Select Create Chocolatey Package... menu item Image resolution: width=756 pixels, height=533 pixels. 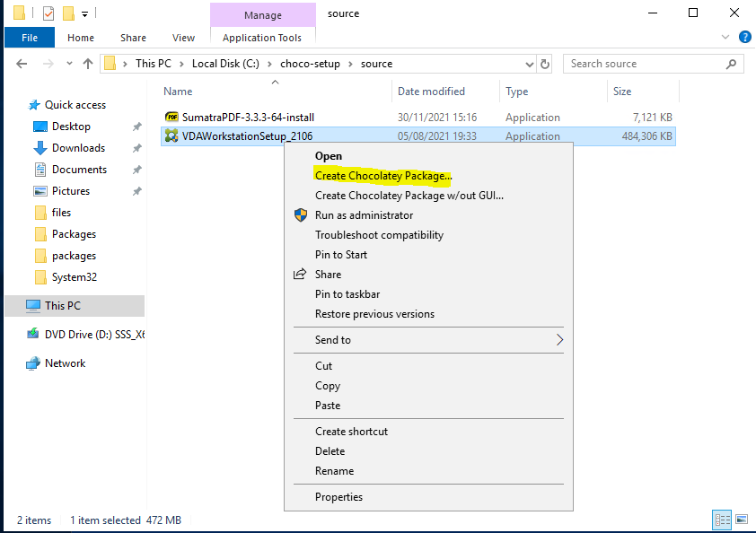point(383,176)
